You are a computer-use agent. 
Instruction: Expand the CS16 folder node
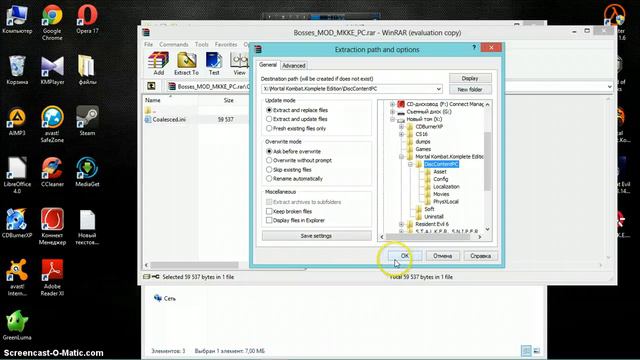(x=401, y=134)
